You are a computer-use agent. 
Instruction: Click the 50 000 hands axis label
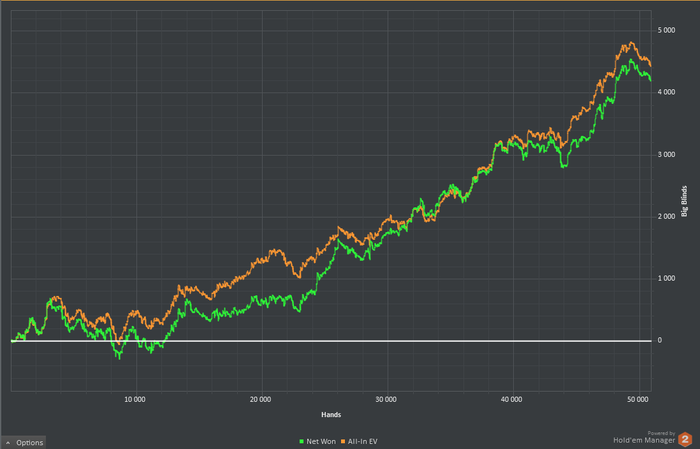[x=638, y=399]
